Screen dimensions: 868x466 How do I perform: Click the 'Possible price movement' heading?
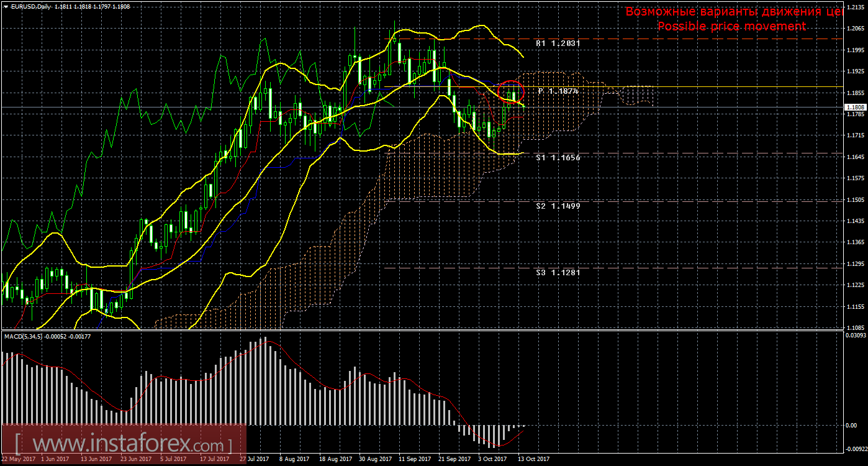click(x=731, y=26)
